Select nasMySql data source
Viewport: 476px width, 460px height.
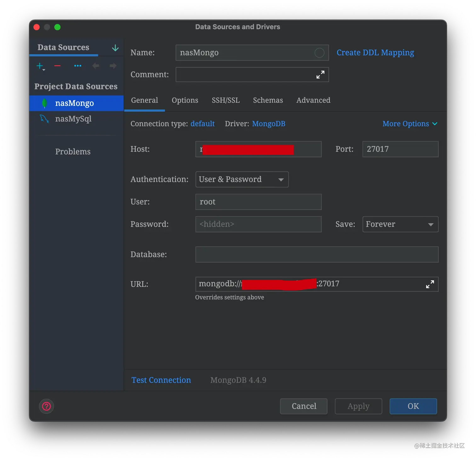76,119
